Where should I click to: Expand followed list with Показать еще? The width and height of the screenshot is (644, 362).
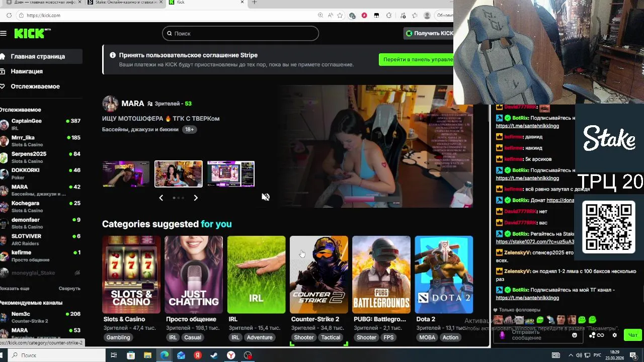[15, 289]
